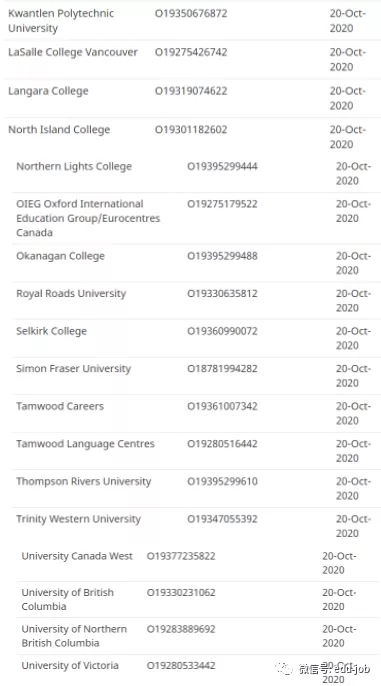Screen dimensions: 381x686
Task: Click Tamwood Language Centres name
Action: click(85, 444)
